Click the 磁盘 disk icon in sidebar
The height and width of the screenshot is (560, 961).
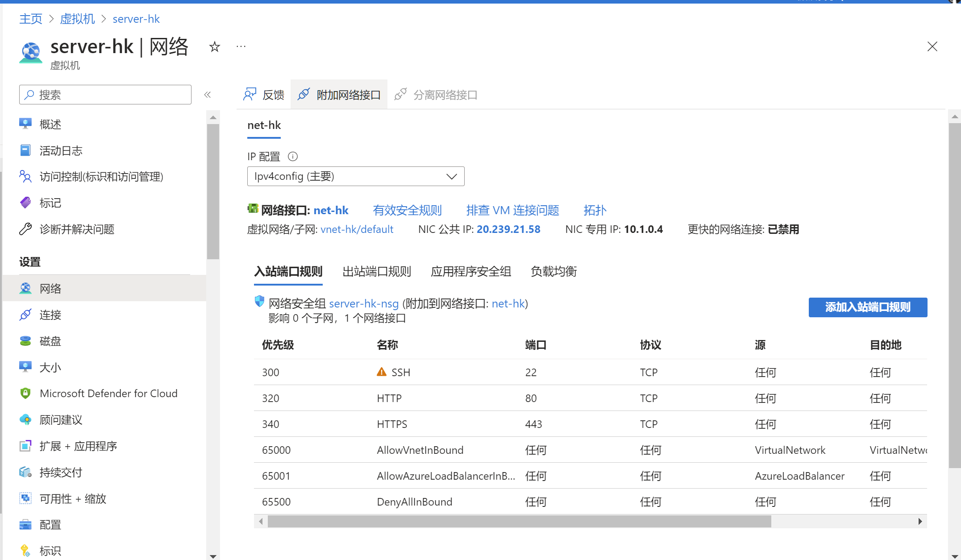(x=25, y=341)
